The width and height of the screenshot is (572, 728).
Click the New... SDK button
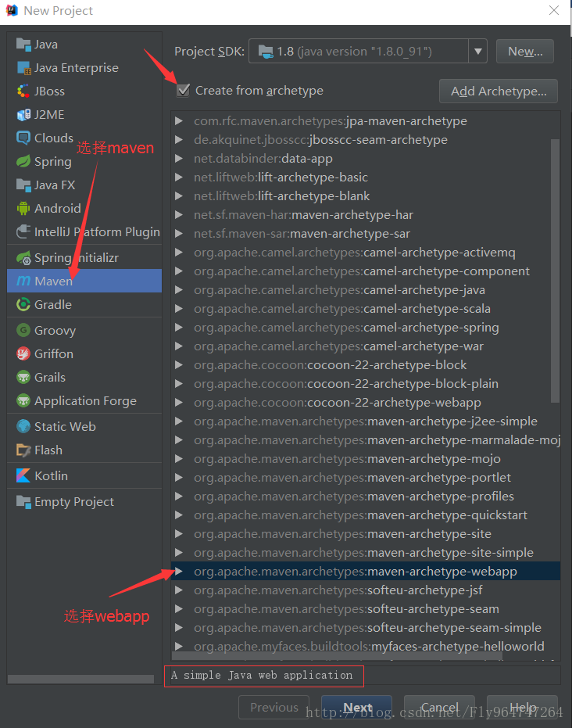[x=524, y=51]
